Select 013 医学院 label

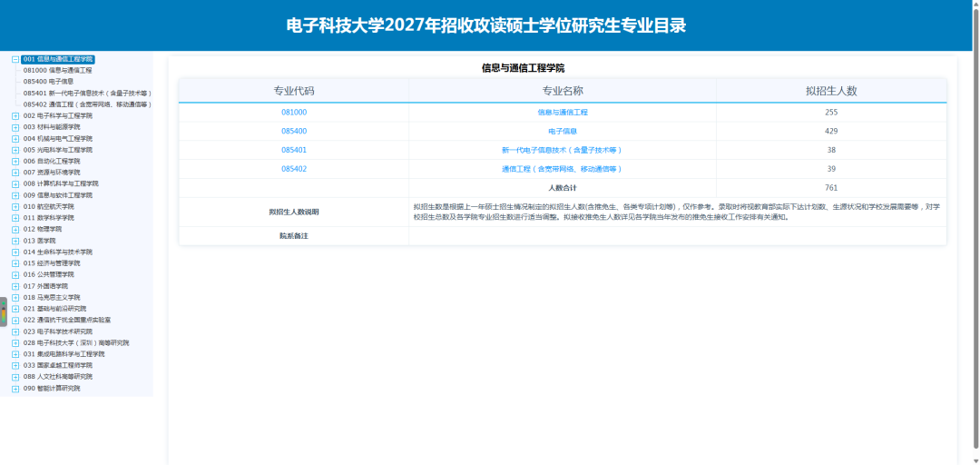click(39, 241)
